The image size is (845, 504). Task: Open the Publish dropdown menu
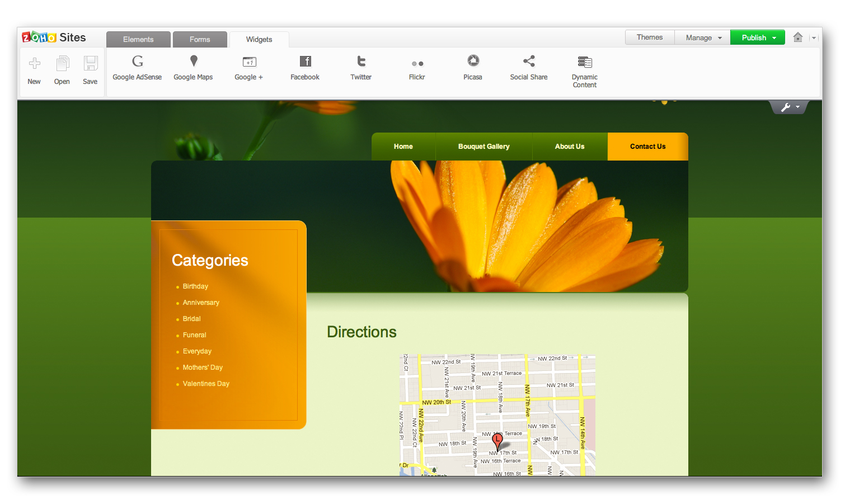[x=758, y=37]
